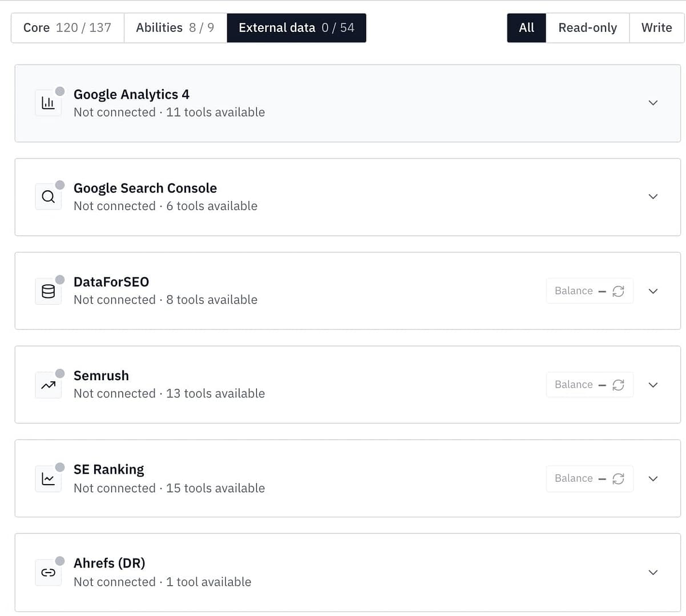Viewport: 686px width, 616px height.
Task: Refresh the DataForSEO balance
Action: coord(618,291)
